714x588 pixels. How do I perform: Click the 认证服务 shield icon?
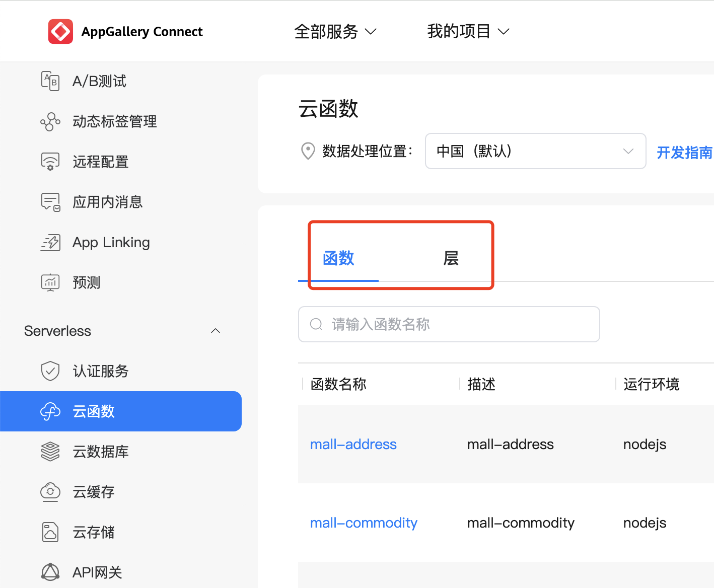pyautogui.click(x=50, y=371)
